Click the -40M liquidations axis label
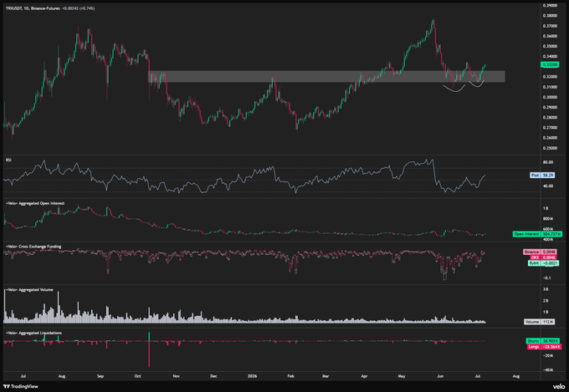The height and width of the screenshot is (392, 569). (548, 370)
